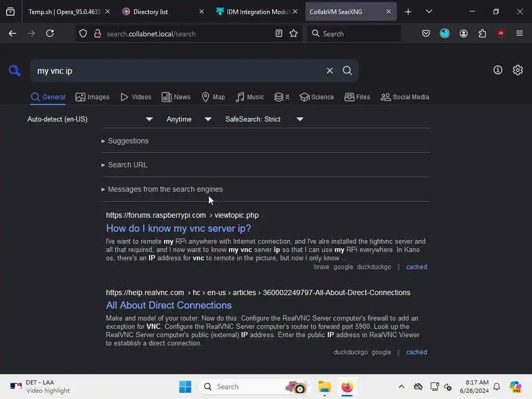The width and height of the screenshot is (532, 399).
Task: Open the SafeSearch: Strict dropdown
Action: pos(264,119)
